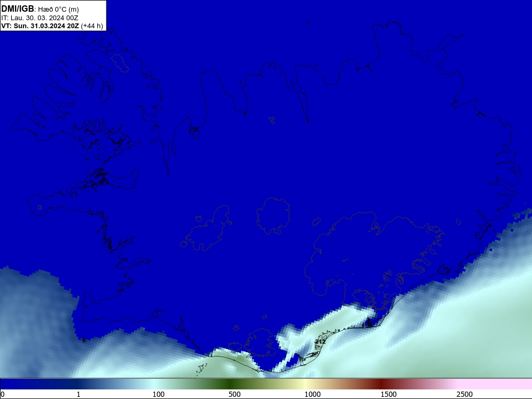The width and height of the screenshot is (532, 399).
Task: Click the colorbar label '1500'
Action: pos(388,394)
